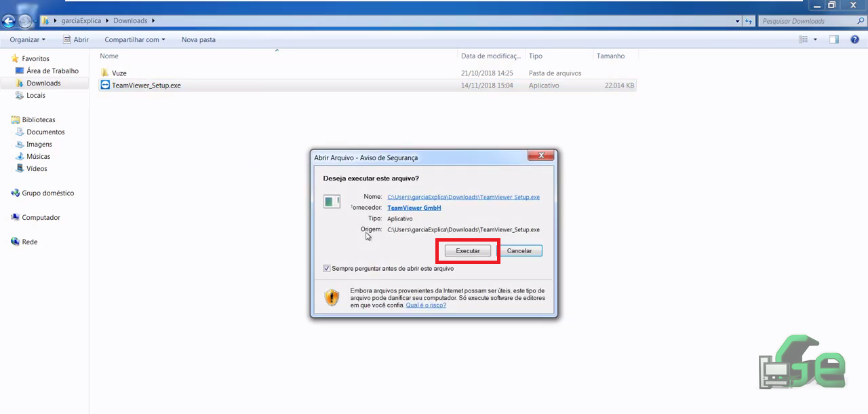Open Explorer help question mark icon

click(x=854, y=39)
